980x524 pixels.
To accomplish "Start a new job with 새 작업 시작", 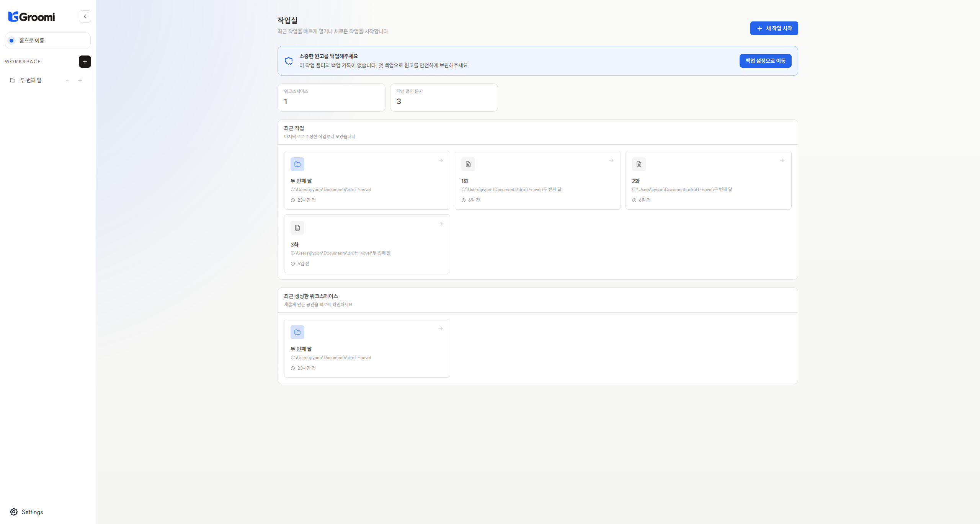I will [x=774, y=28].
